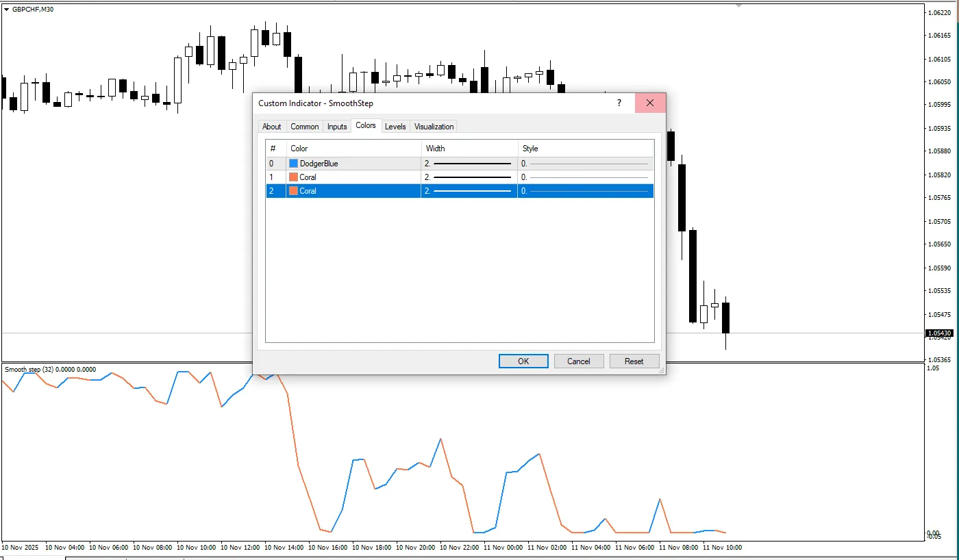Click the dialog resize grip in bottom-right corner
Screen dimensions: 959x560
661,370
